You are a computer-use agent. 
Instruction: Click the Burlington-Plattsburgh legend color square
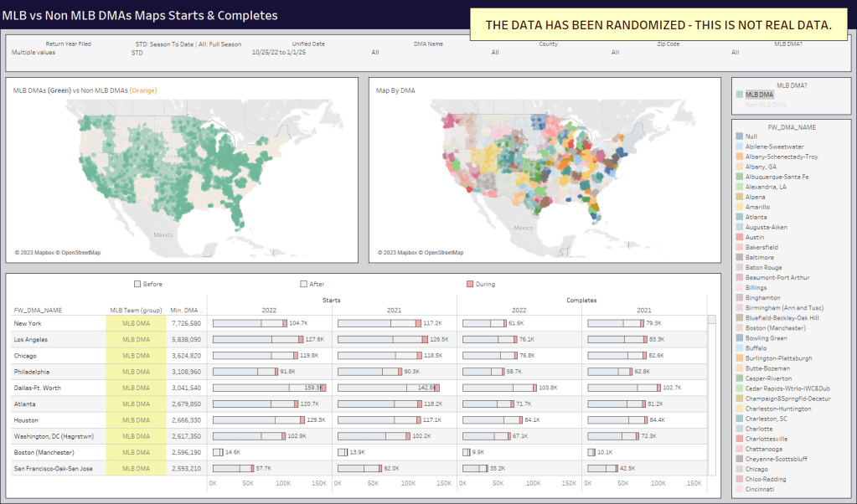pyautogui.click(x=740, y=358)
